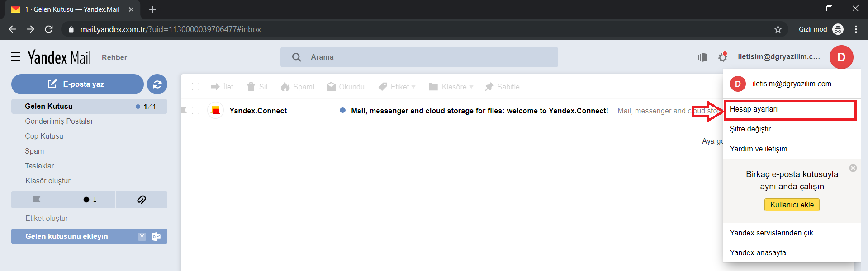The width and height of the screenshot is (868, 271).
Task: Tick the checkbox for Yandex.Connect email
Action: 195,111
